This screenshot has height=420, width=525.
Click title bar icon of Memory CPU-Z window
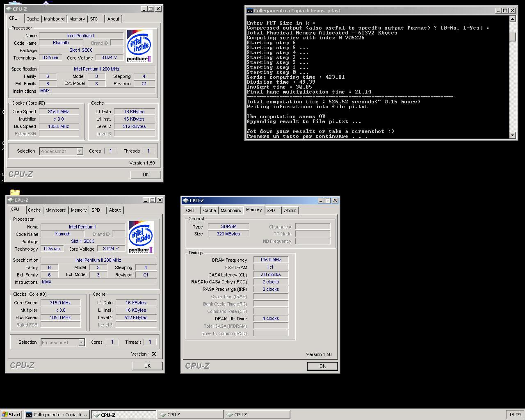click(185, 201)
